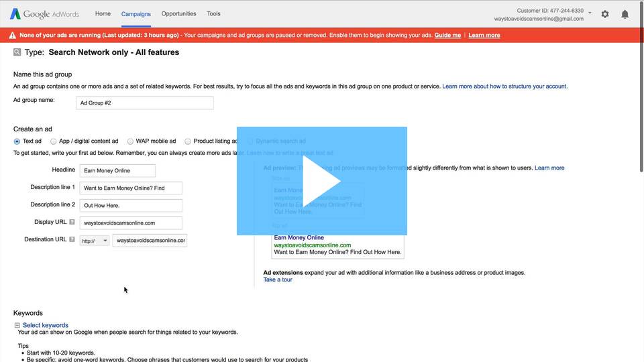Click the Description line 1 field
The width and height of the screenshot is (644, 362).
131,188
